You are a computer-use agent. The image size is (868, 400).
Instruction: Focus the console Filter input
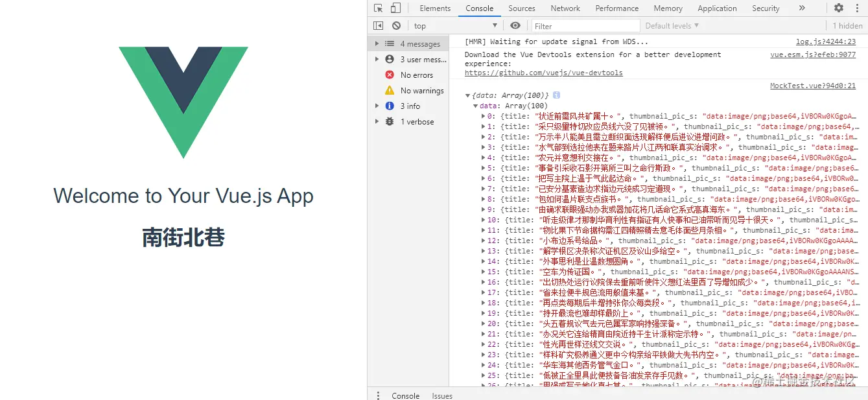[586, 26]
